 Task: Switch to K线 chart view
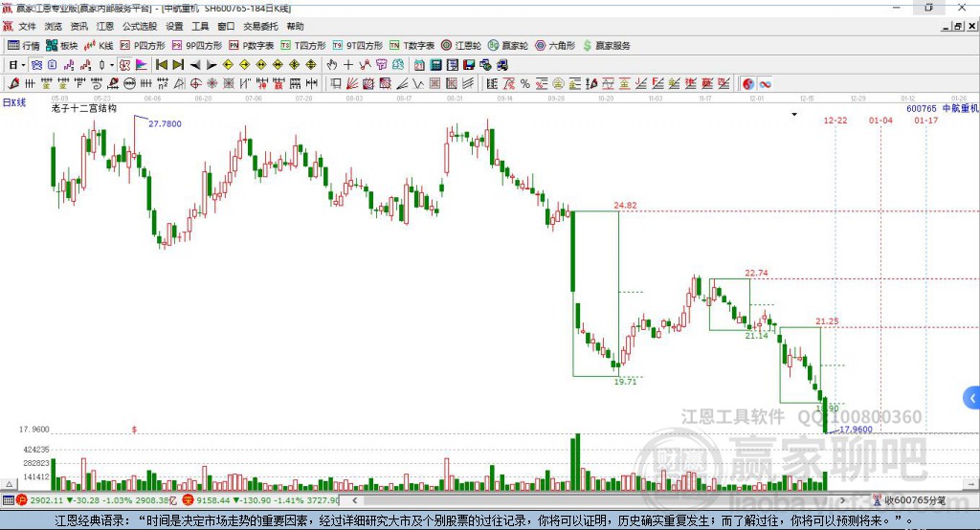tap(99, 46)
